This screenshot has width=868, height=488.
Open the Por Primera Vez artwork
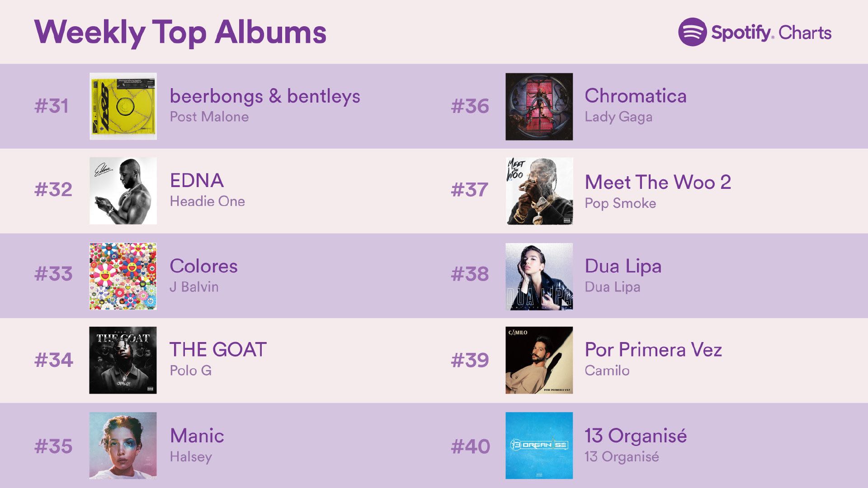point(539,360)
